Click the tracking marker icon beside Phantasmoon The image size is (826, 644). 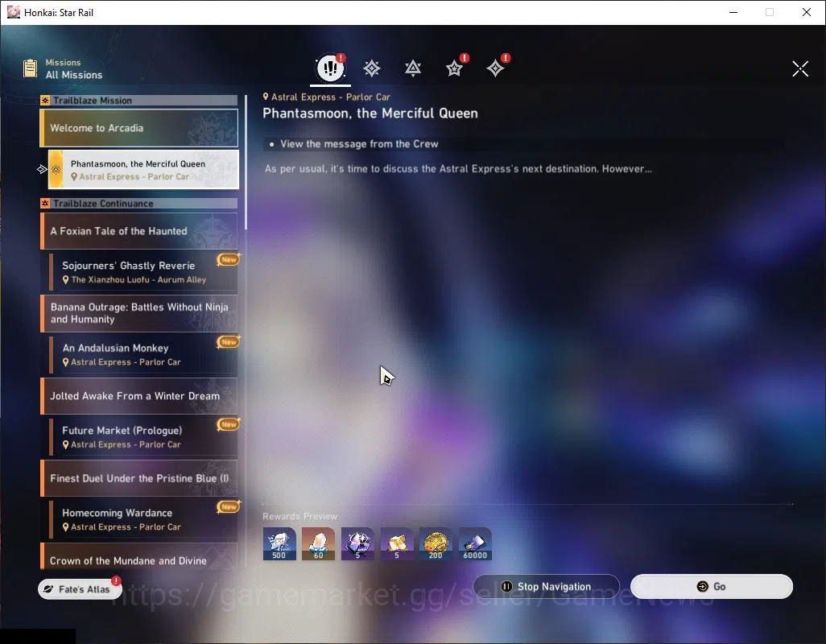[42, 170]
